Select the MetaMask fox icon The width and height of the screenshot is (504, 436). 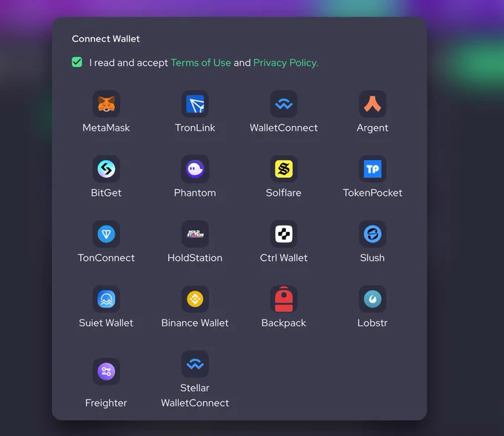click(107, 104)
